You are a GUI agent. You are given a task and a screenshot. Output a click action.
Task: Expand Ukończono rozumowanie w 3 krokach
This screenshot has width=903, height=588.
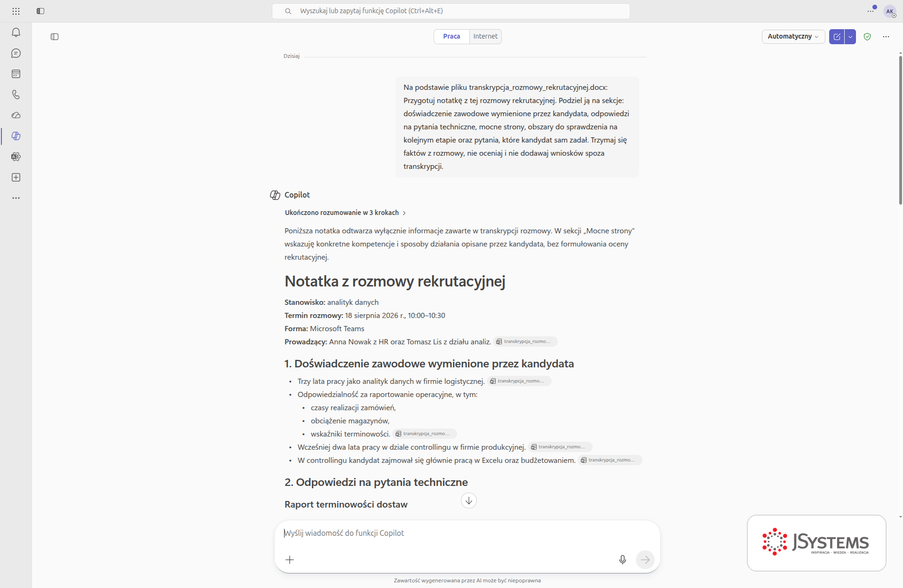click(345, 213)
